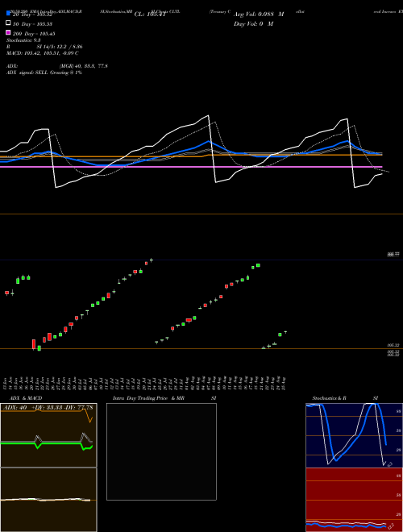Open the lower MACD chart panel

(x=48, y=500)
